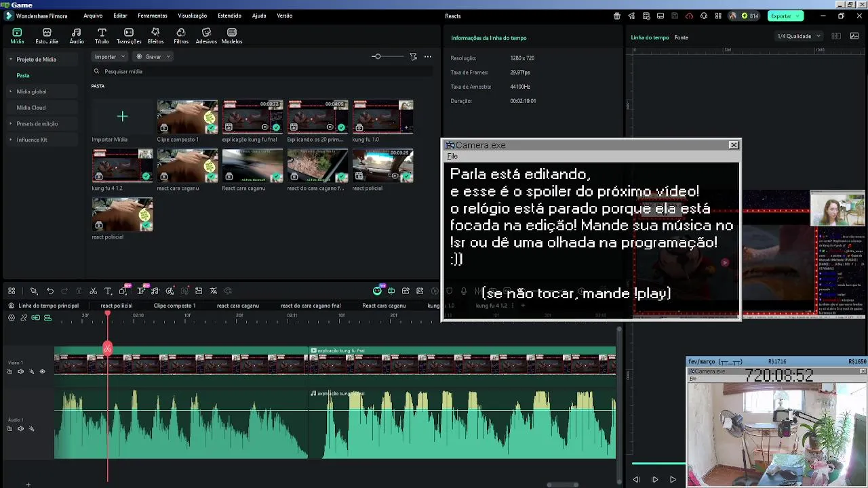Open the cloud upload icon
The width and height of the screenshot is (868, 488).
pos(690,16)
